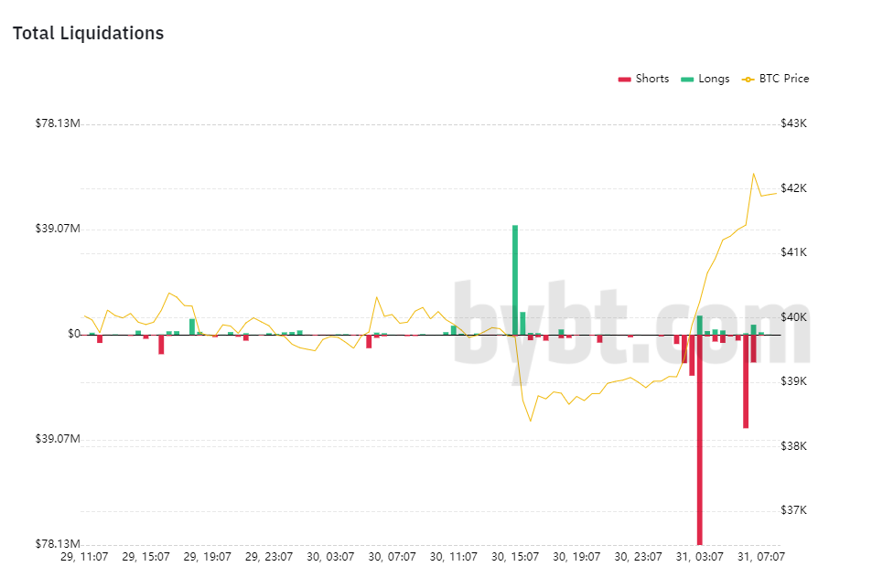Toggle the Shorts series label in the legend
Image resolution: width=872 pixels, height=588 pixels.
[x=651, y=80]
